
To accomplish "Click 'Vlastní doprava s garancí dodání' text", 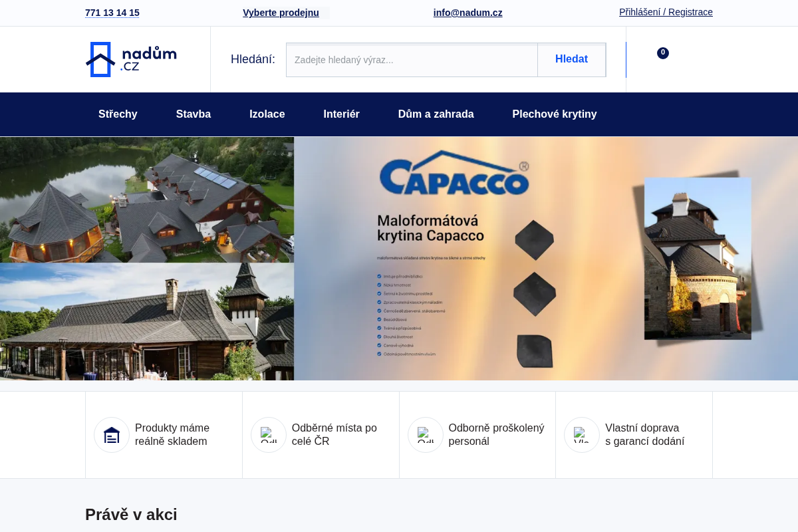I will 644,435.
